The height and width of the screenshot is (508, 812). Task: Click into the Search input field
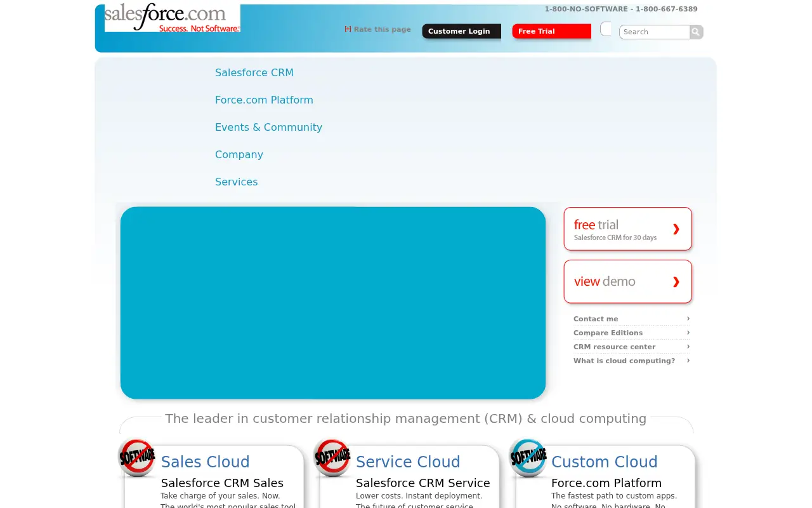655,32
